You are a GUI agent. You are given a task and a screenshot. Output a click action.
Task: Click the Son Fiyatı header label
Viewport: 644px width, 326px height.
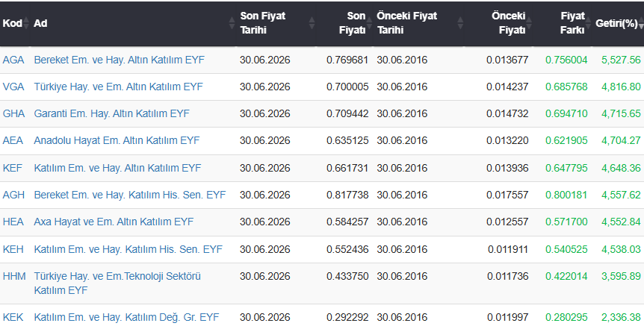(x=353, y=23)
